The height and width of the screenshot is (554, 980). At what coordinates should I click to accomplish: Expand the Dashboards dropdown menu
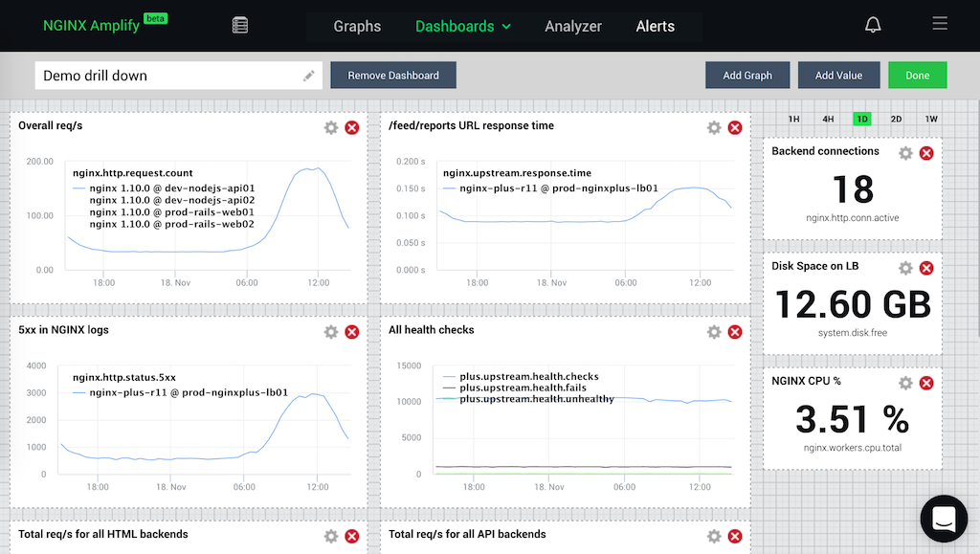(463, 27)
